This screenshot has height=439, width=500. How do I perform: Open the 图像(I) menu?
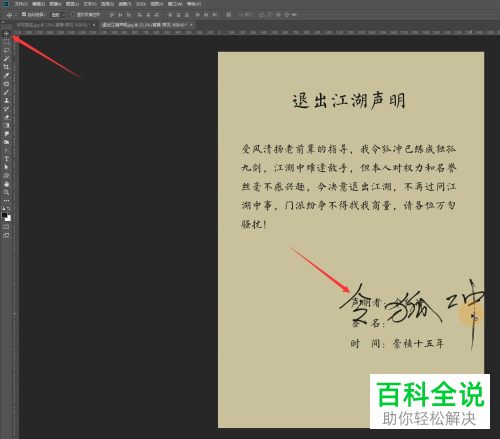coord(55,4)
